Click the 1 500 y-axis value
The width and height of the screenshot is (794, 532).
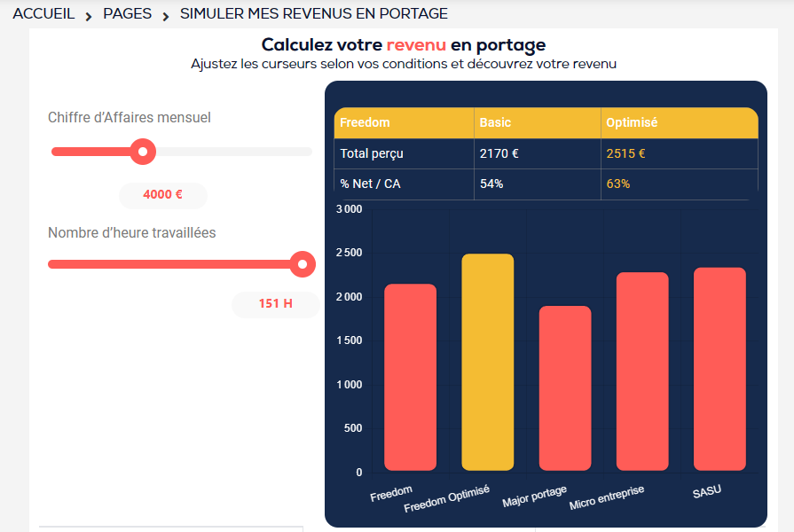coord(349,340)
